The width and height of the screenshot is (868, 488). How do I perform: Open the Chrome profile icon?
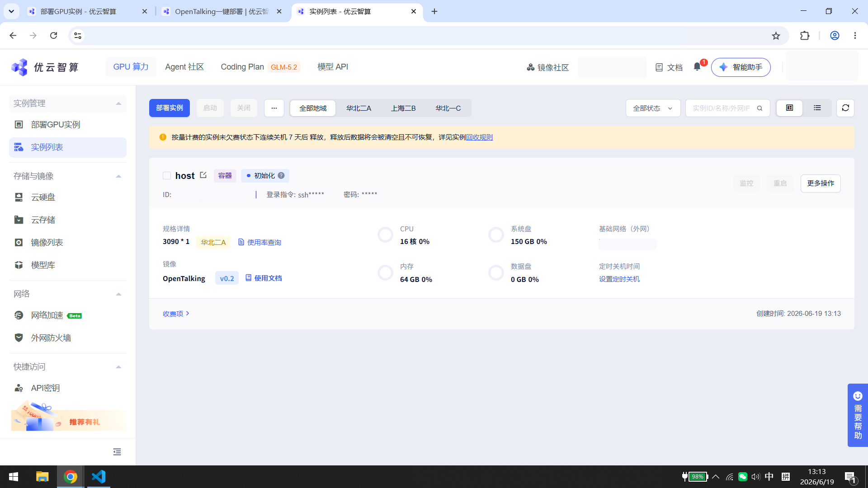(x=835, y=36)
